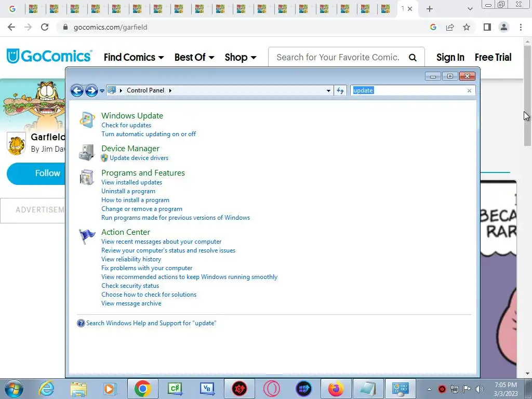Image resolution: width=532 pixels, height=399 pixels.
Task: Open the C# taskbar application
Action: [x=175, y=389]
